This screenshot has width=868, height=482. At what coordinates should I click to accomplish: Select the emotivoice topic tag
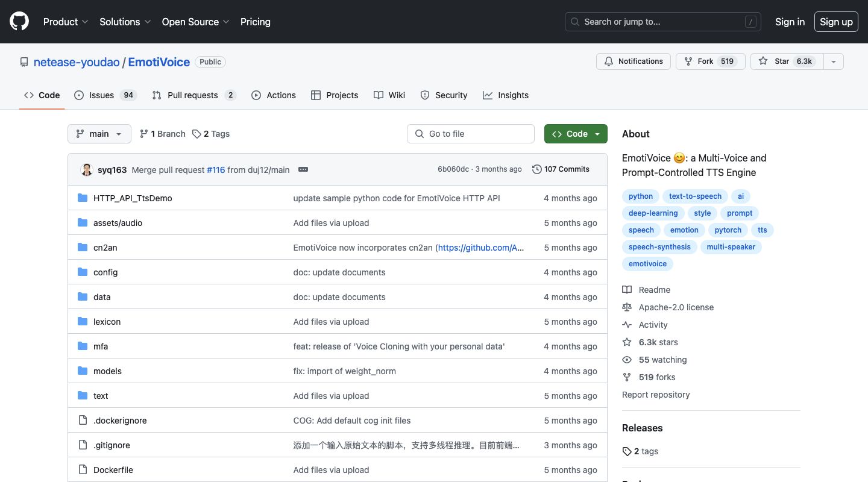point(647,264)
